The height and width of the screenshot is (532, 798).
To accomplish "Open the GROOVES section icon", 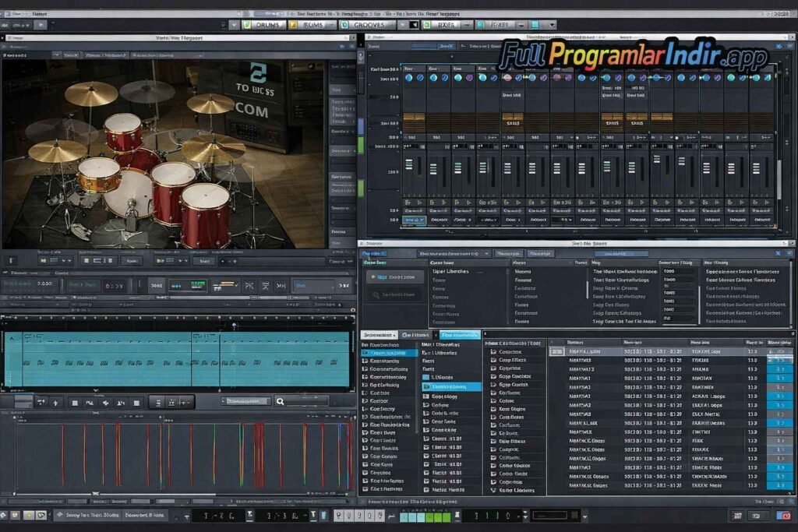I will click(x=344, y=25).
